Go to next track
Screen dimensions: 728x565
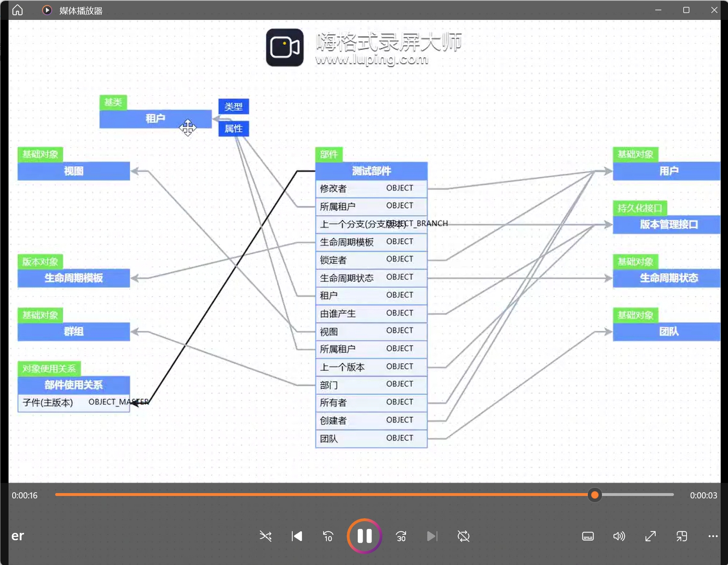point(432,536)
